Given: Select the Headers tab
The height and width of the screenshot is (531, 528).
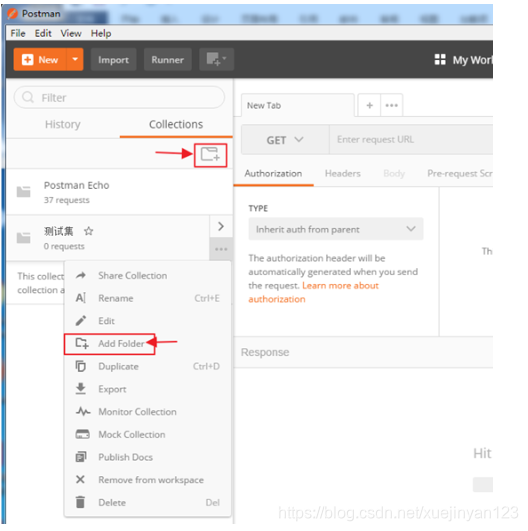Looking at the screenshot, I should (x=343, y=173).
